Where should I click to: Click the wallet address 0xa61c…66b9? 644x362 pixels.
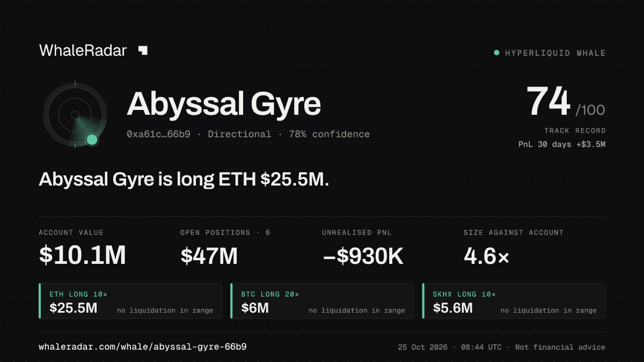tap(158, 134)
